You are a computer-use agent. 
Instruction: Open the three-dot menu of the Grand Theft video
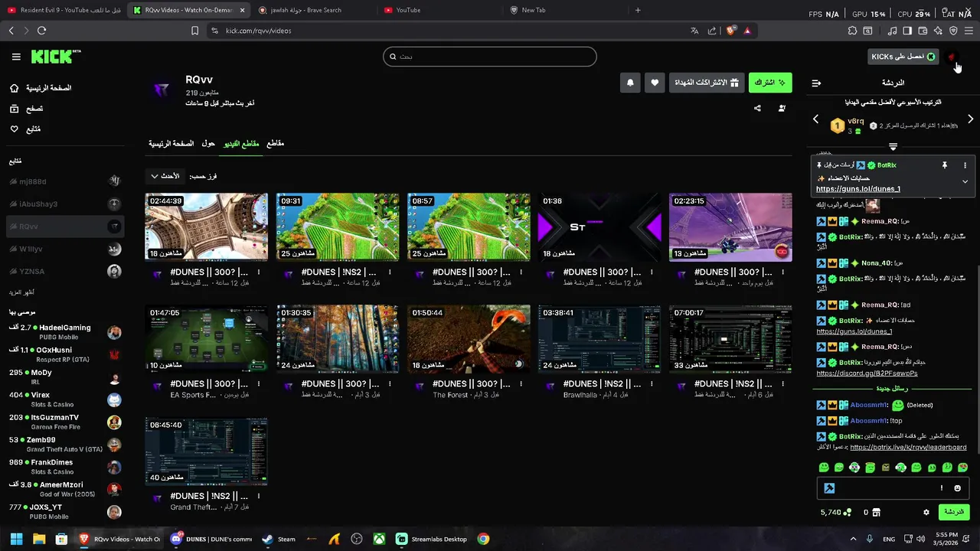(x=259, y=496)
